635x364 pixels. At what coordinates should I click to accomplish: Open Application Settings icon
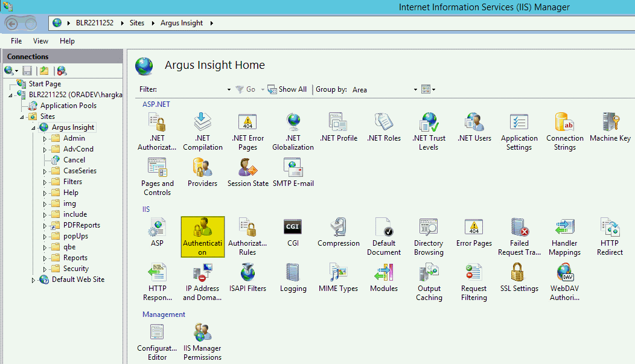point(519,131)
